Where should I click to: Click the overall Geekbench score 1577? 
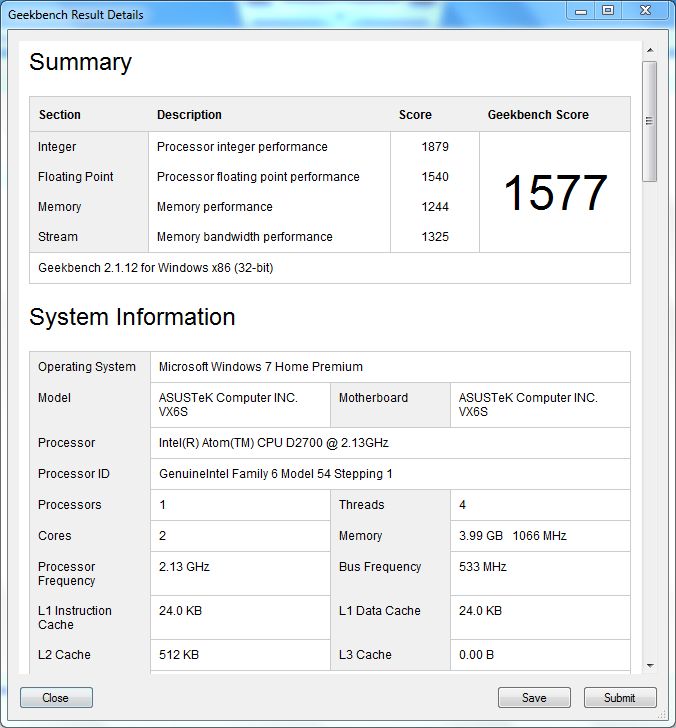point(555,192)
